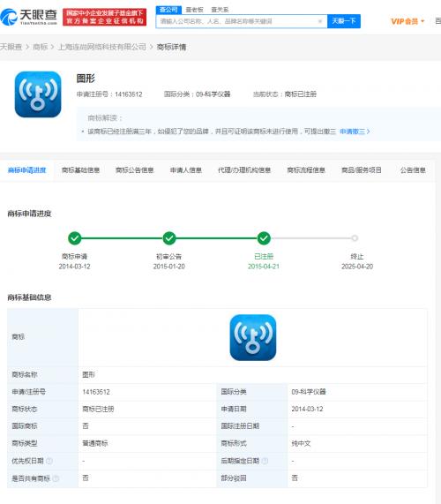The width and height of the screenshot is (441, 504).
Task: Switch to the 公告信息 tab
Action: [413, 170]
